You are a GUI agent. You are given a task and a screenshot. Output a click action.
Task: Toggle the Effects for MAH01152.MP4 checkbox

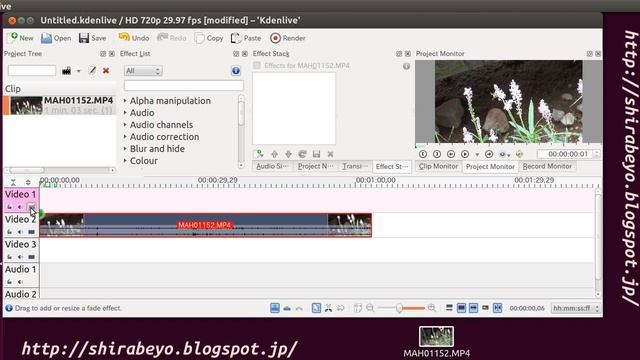pos(257,65)
